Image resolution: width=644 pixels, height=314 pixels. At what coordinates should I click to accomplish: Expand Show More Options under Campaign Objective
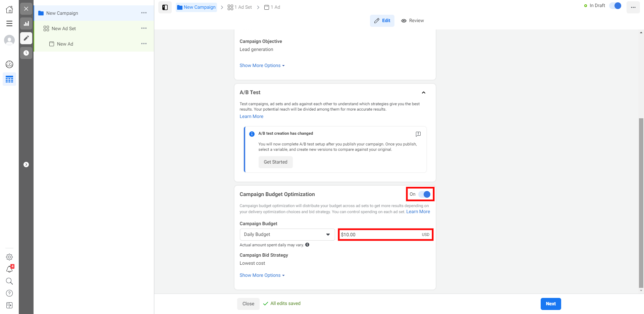coord(262,65)
